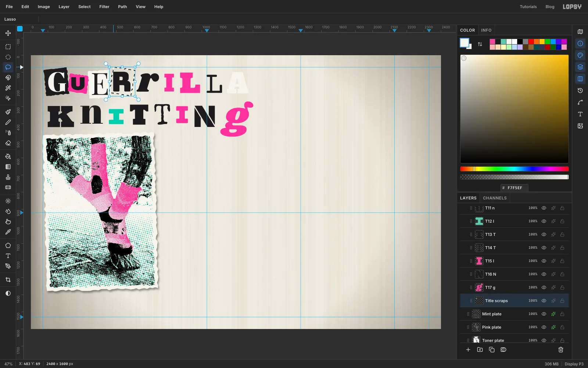Toggle the Pink plate layer effects icon
The image size is (588, 368).
(x=553, y=327)
